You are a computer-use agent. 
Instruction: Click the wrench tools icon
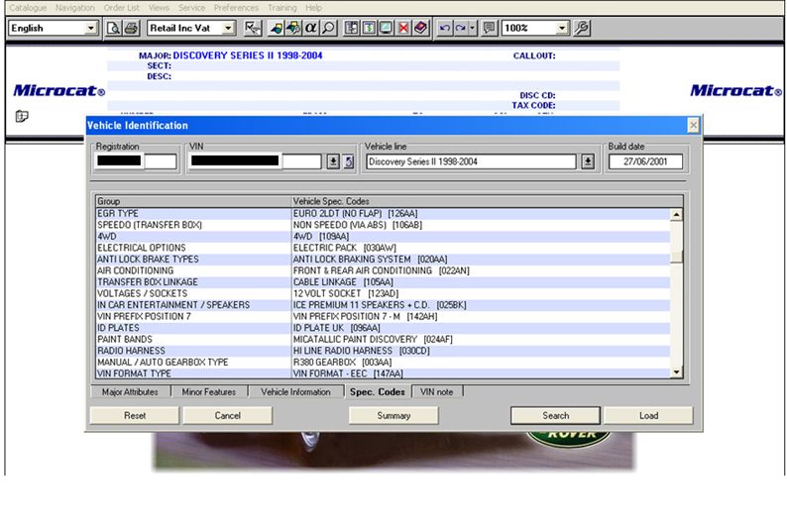coord(581,28)
